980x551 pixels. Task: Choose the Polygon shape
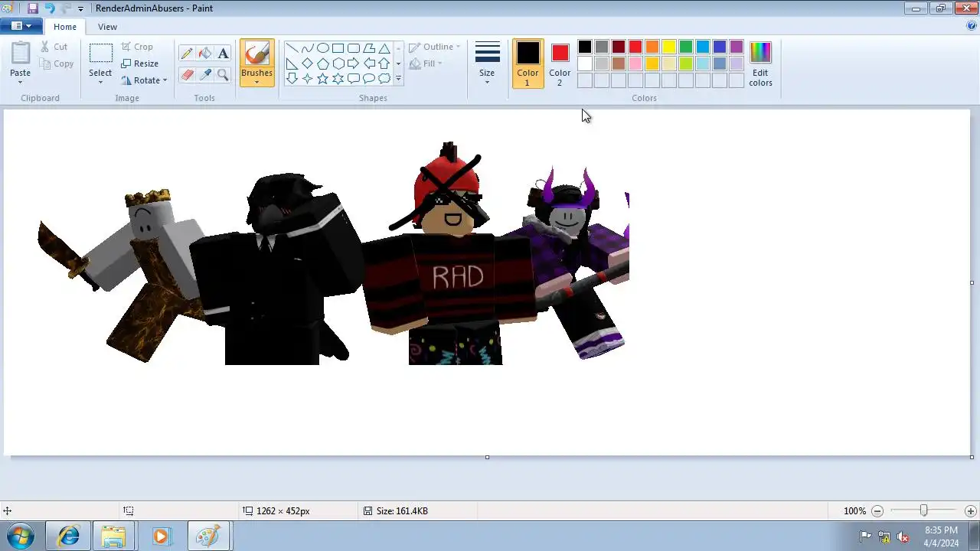369,48
